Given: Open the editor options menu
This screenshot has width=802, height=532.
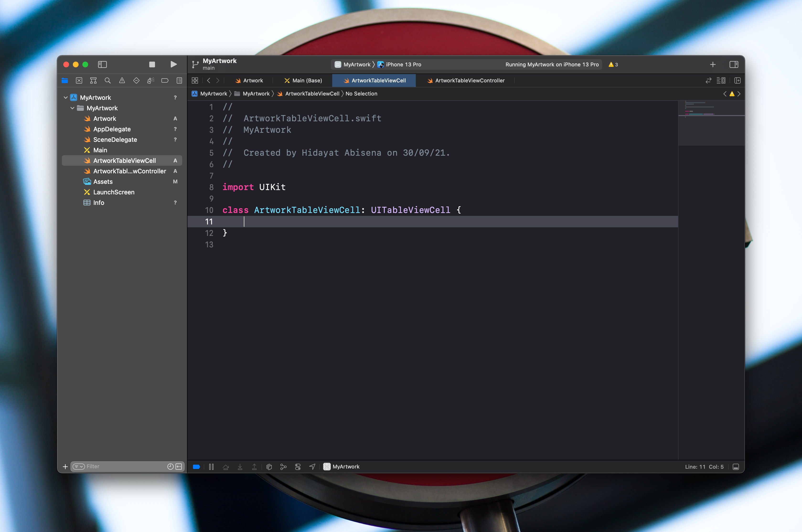Looking at the screenshot, I should pos(721,80).
